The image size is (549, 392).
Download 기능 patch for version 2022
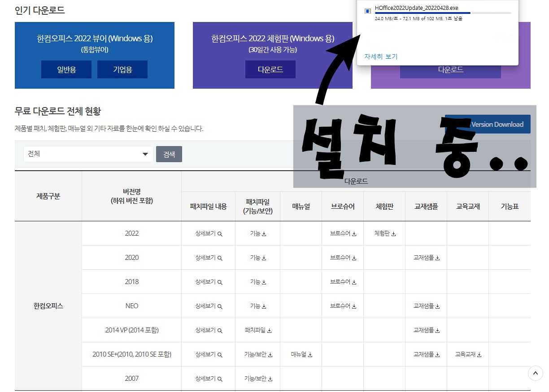point(258,233)
